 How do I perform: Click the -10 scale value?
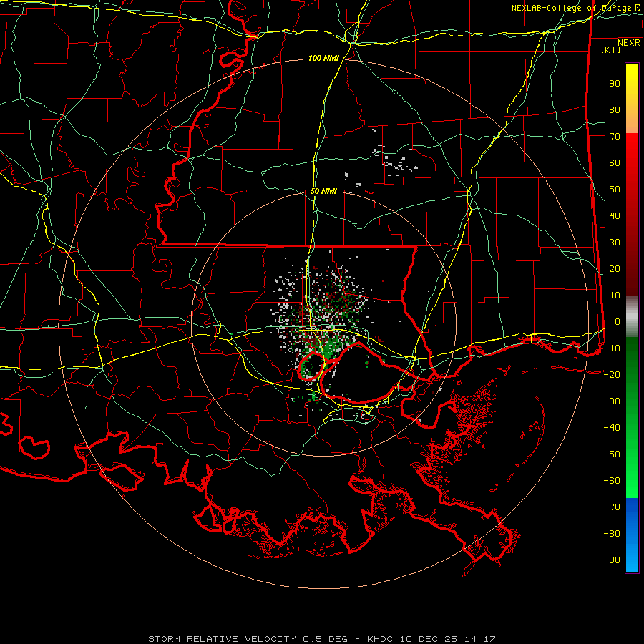click(612, 348)
